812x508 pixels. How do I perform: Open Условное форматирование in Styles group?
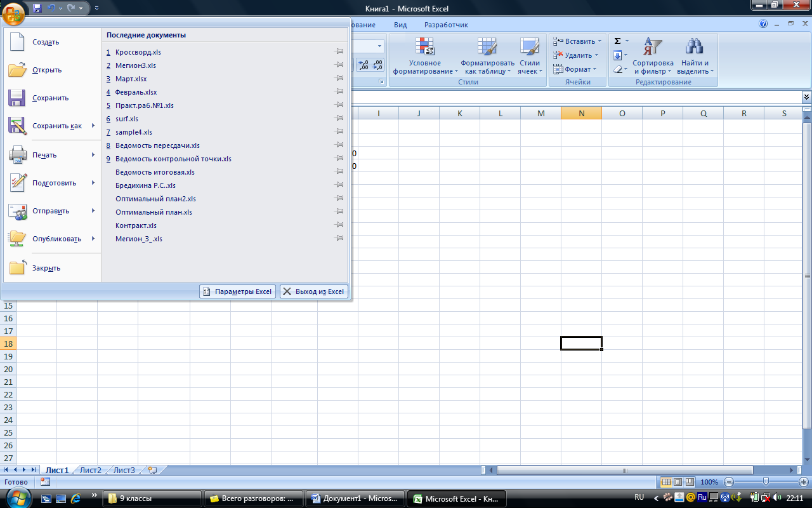coord(425,57)
